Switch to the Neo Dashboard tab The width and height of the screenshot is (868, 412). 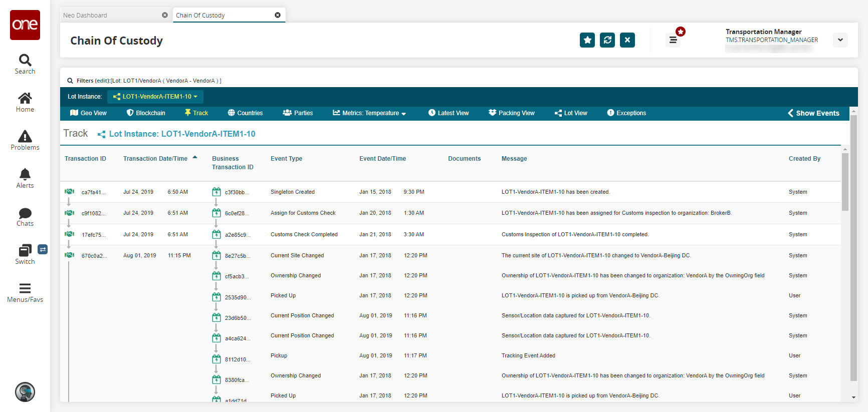(x=110, y=16)
